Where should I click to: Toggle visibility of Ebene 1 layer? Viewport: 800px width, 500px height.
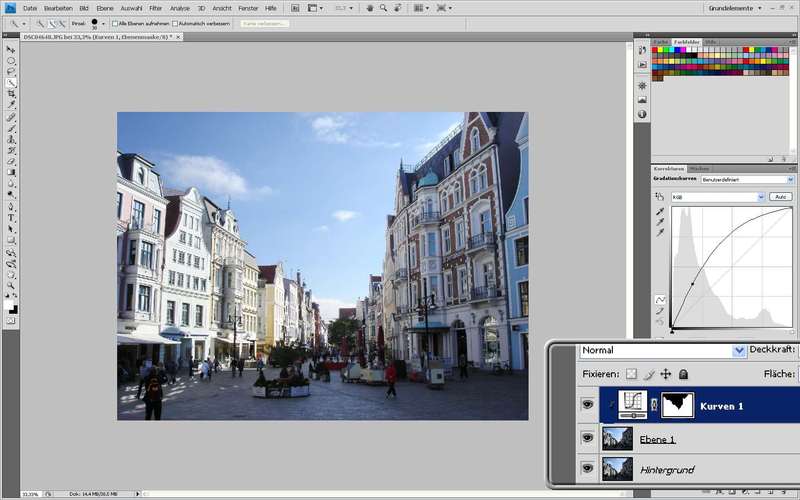[587, 438]
